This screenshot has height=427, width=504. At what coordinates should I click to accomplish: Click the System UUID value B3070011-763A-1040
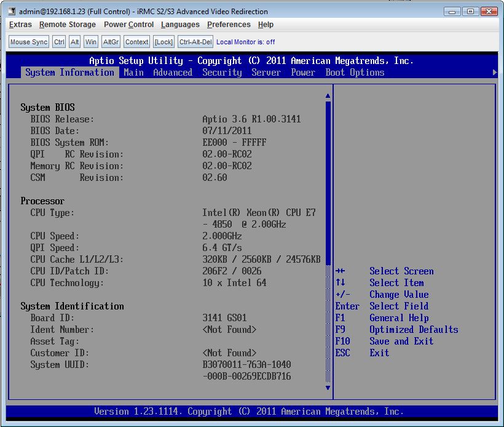[x=247, y=364]
